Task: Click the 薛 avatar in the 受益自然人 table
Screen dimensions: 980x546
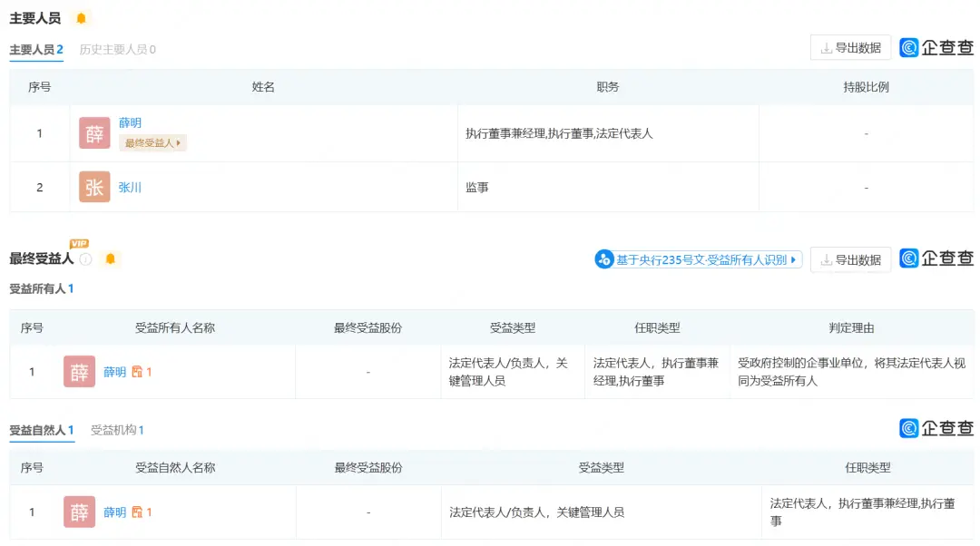Action: 79,512
